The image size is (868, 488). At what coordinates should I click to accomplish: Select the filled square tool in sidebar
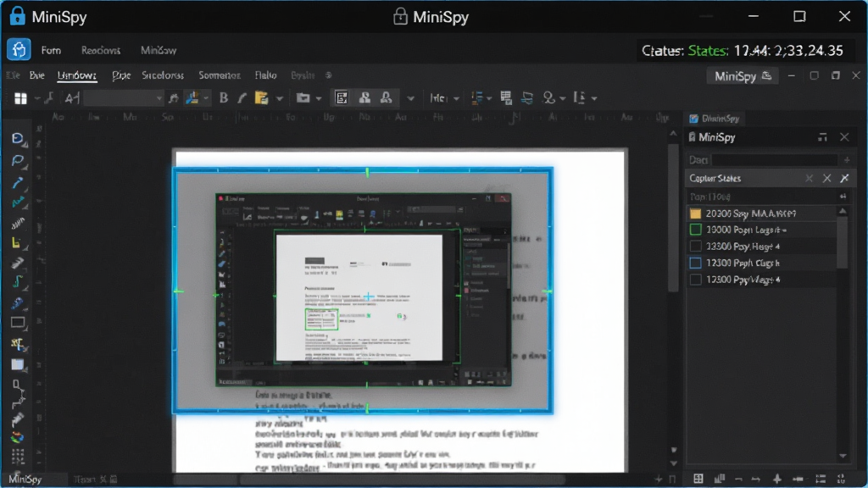(18, 364)
